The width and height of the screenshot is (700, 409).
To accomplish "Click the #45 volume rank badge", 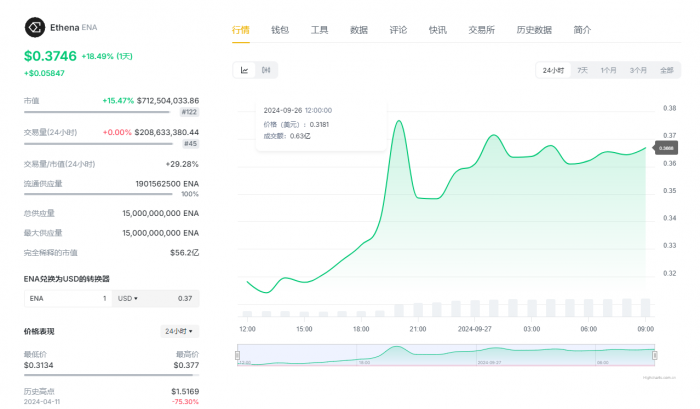I will pyautogui.click(x=190, y=144).
